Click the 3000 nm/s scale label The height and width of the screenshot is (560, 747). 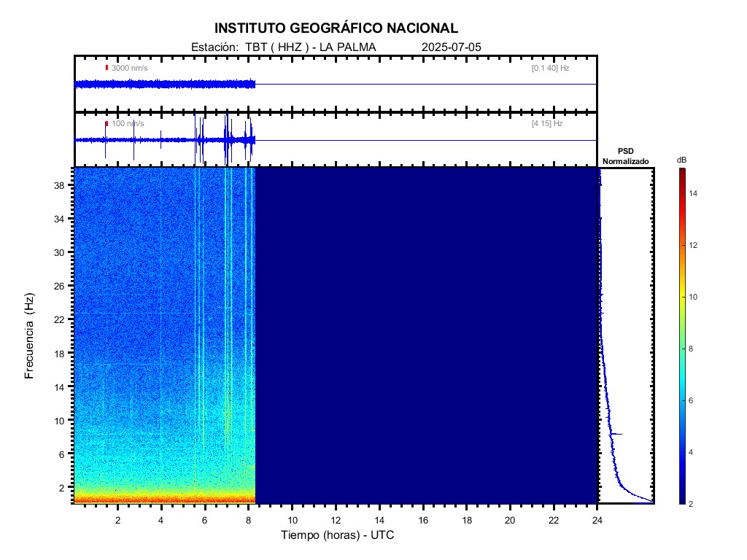tap(130, 68)
